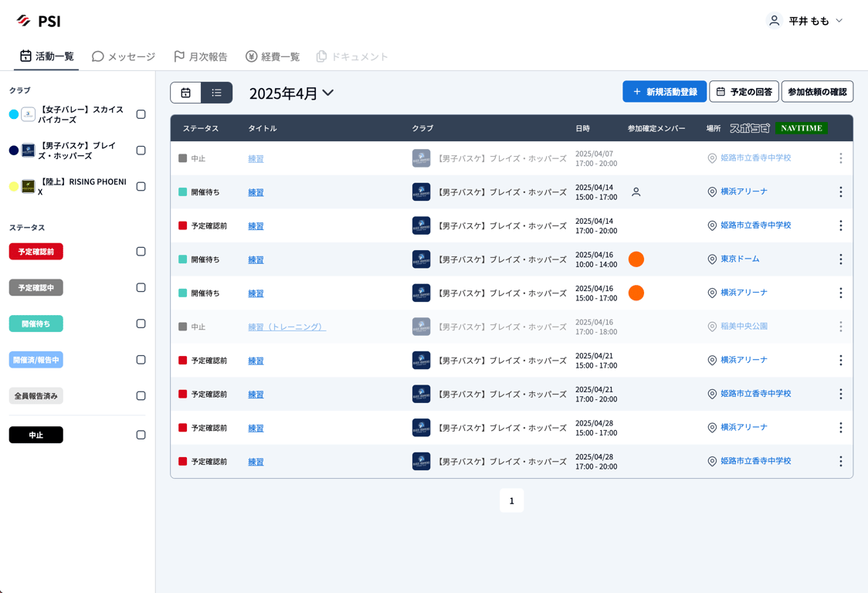Viewport: 868px width, 593px height.
Task: Open the スポラボ logo in table header
Action: 749,128
